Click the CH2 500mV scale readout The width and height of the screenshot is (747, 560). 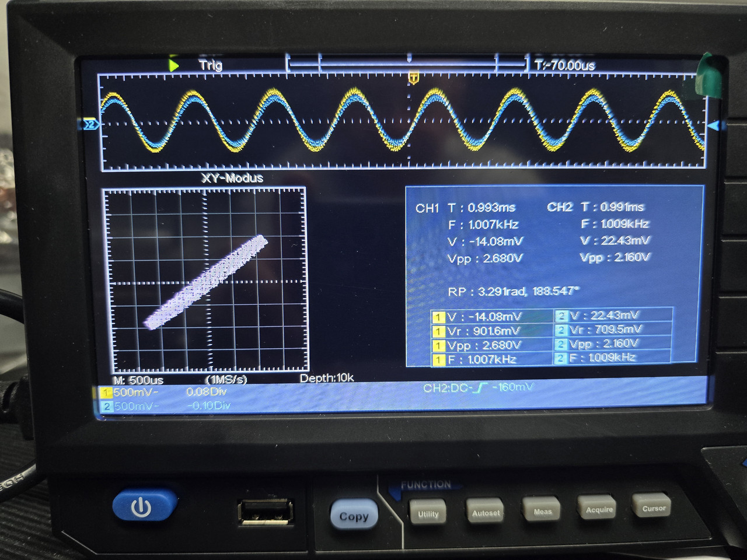[135, 406]
